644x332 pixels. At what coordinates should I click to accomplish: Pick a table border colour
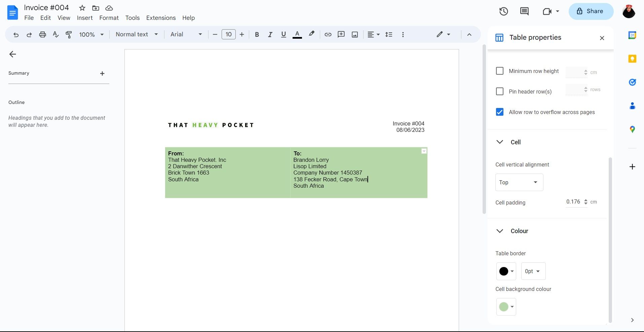point(506,271)
